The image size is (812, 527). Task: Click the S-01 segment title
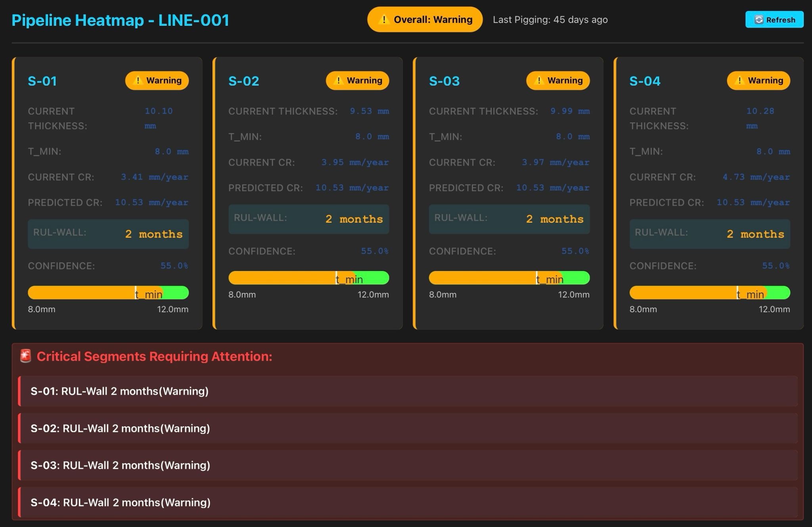pos(42,81)
